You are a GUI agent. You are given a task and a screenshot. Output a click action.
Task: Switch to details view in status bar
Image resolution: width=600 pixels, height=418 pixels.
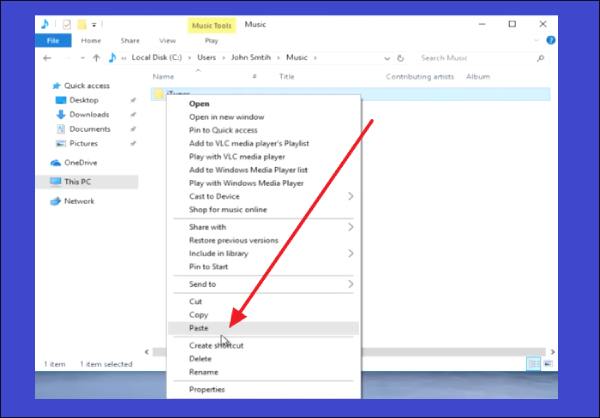[x=533, y=364]
